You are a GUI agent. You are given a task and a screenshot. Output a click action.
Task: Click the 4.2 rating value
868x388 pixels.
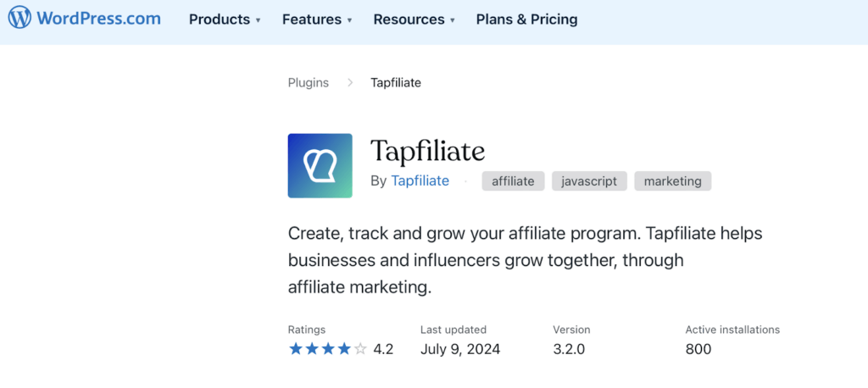point(383,349)
